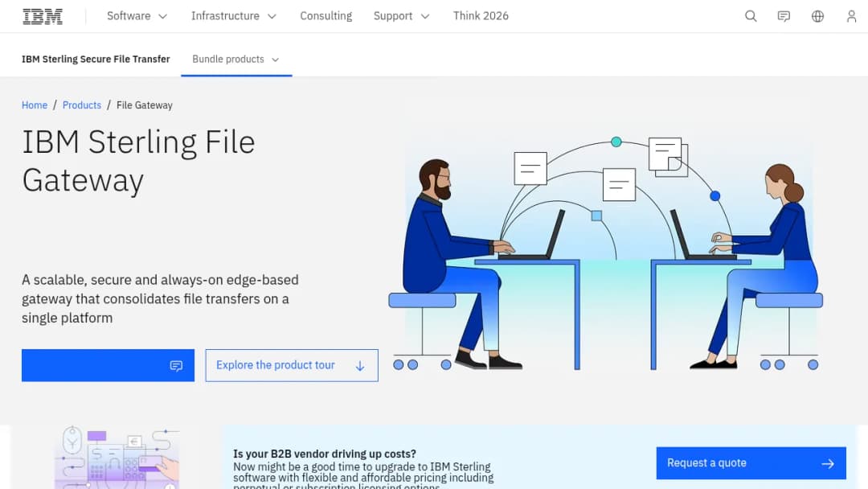The height and width of the screenshot is (489, 868).
Task: Open the globe language selector icon
Action: (x=817, y=16)
